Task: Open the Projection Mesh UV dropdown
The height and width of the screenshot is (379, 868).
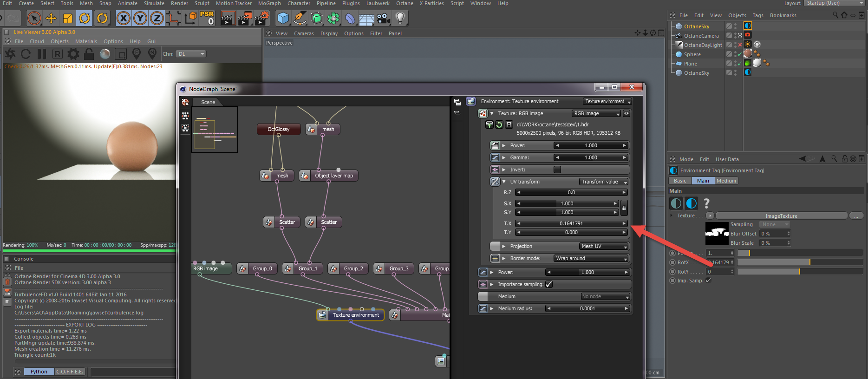Action: tap(604, 246)
